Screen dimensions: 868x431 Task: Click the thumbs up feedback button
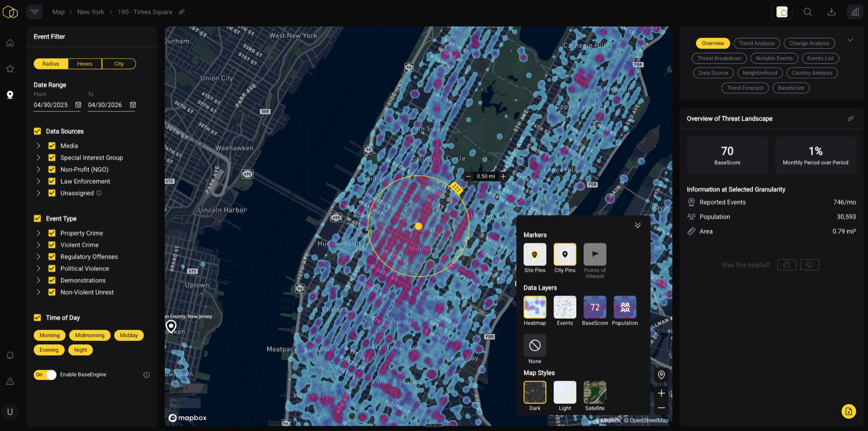(x=787, y=265)
